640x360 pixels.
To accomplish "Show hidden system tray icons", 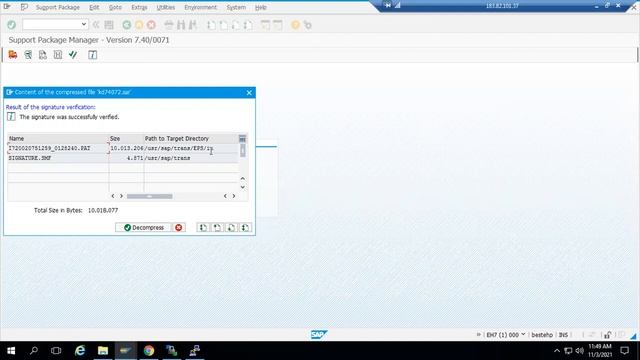I will [x=557, y=351].
